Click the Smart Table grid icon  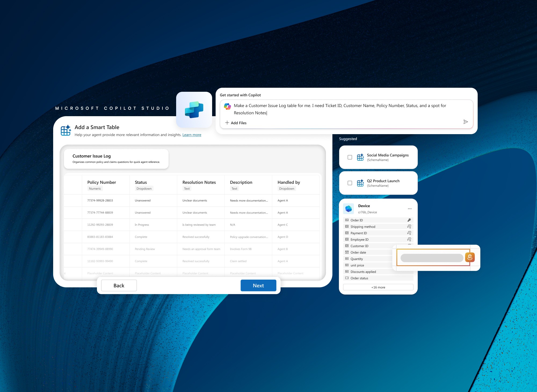point(66,130)
